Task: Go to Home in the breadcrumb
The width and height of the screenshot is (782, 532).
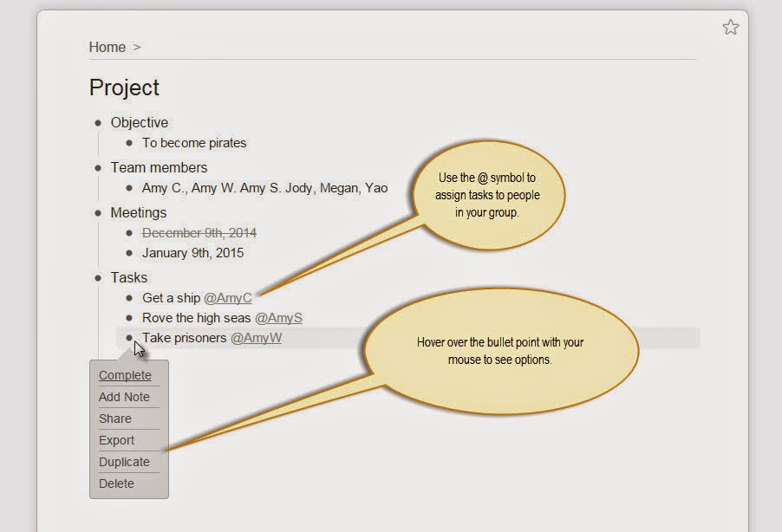Action: (107, 47)
